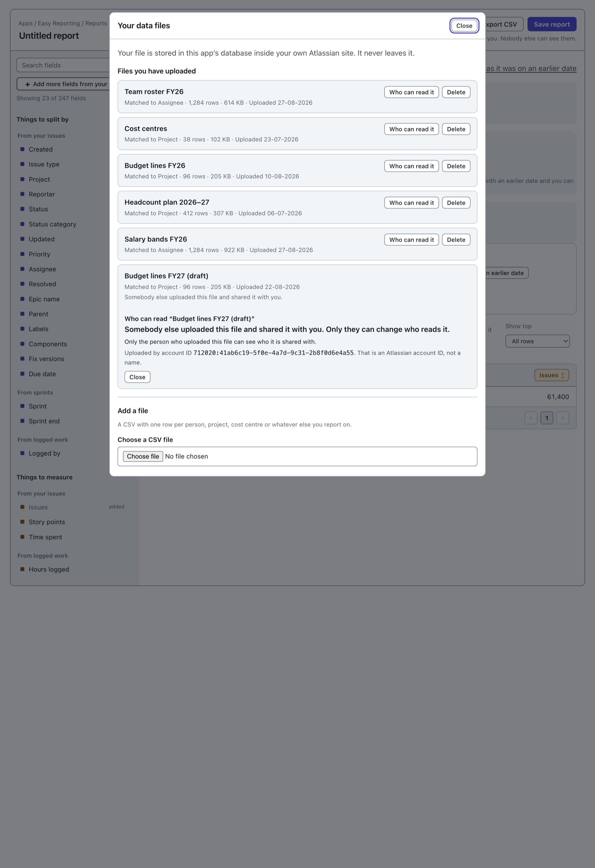Select the Priority field
Image resolution: width=595 pixels, height=868 pixels.
coord(39,254)
